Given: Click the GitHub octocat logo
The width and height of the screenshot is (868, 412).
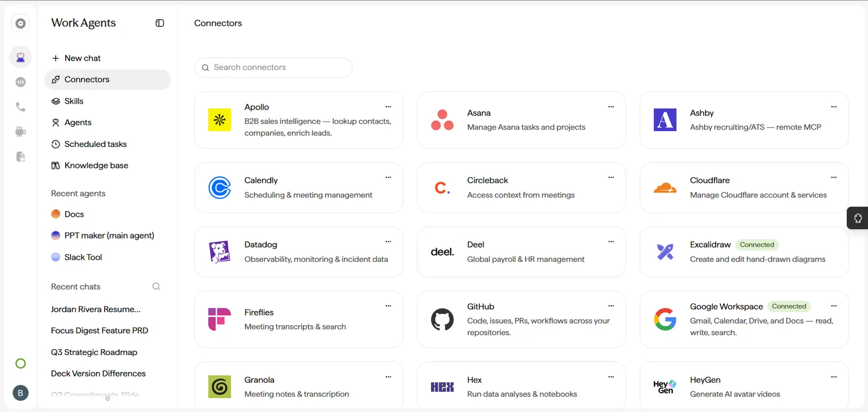Looking at the screenshot, I should click(x=442, y=319).
